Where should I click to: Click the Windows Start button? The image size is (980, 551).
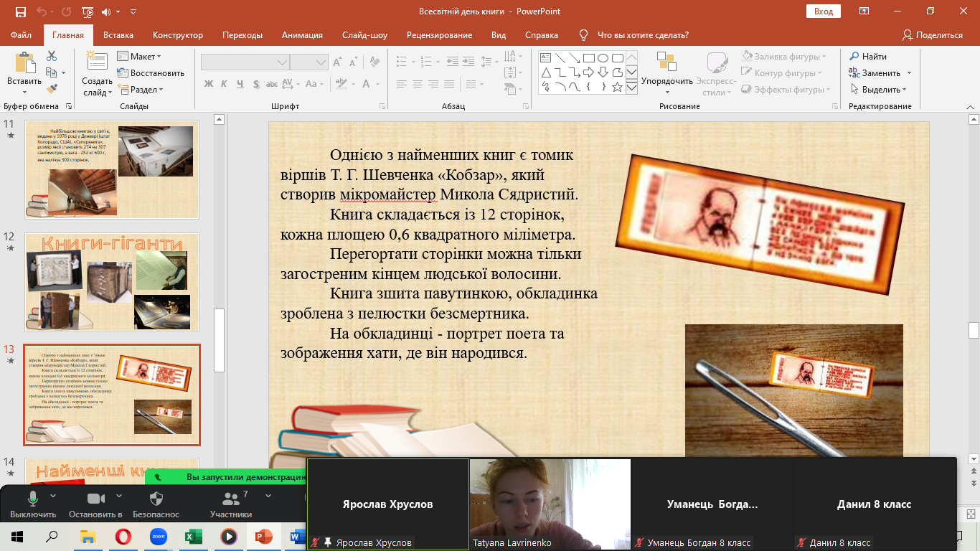click(x=17, y=536)
